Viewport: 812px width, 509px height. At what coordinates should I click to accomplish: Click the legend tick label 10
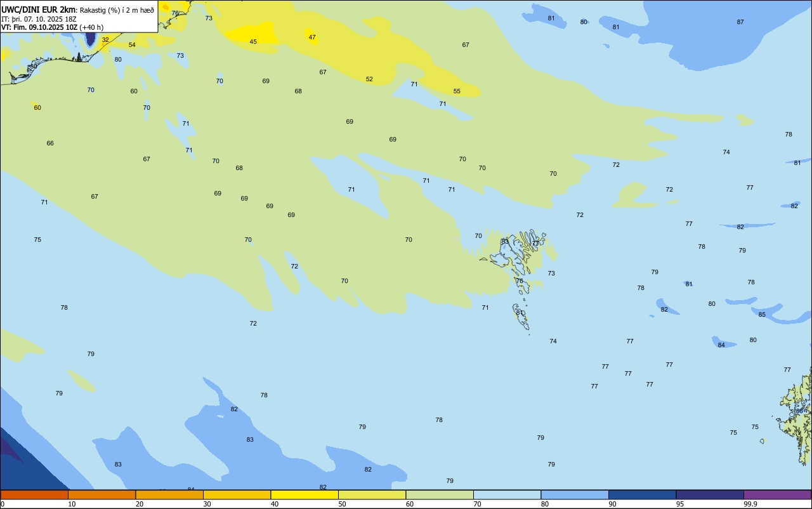(72, 504)
